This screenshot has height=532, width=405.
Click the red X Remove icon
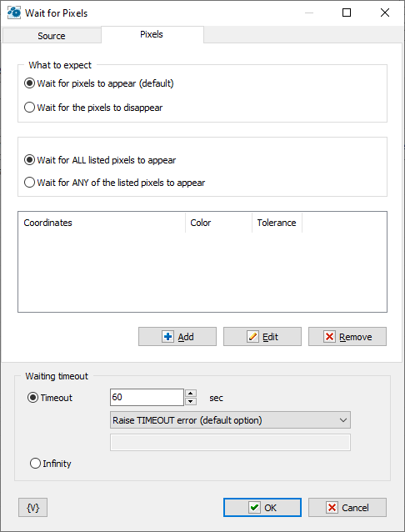tap(329, 337)
